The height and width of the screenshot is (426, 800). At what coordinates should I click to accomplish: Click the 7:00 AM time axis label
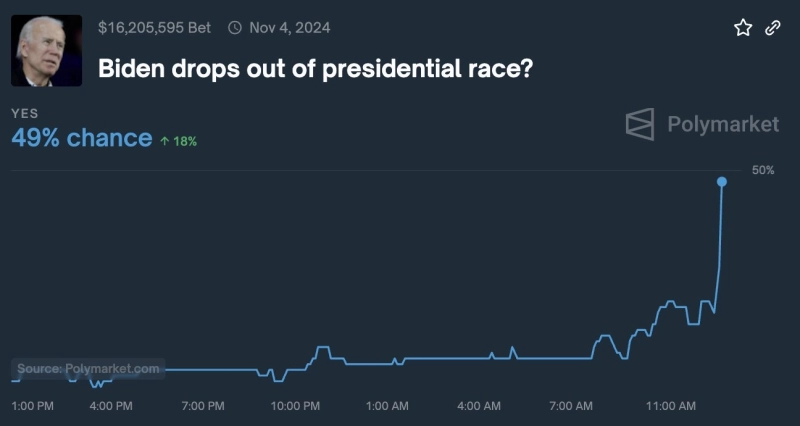pyautogui.click(x=571, y=406)
